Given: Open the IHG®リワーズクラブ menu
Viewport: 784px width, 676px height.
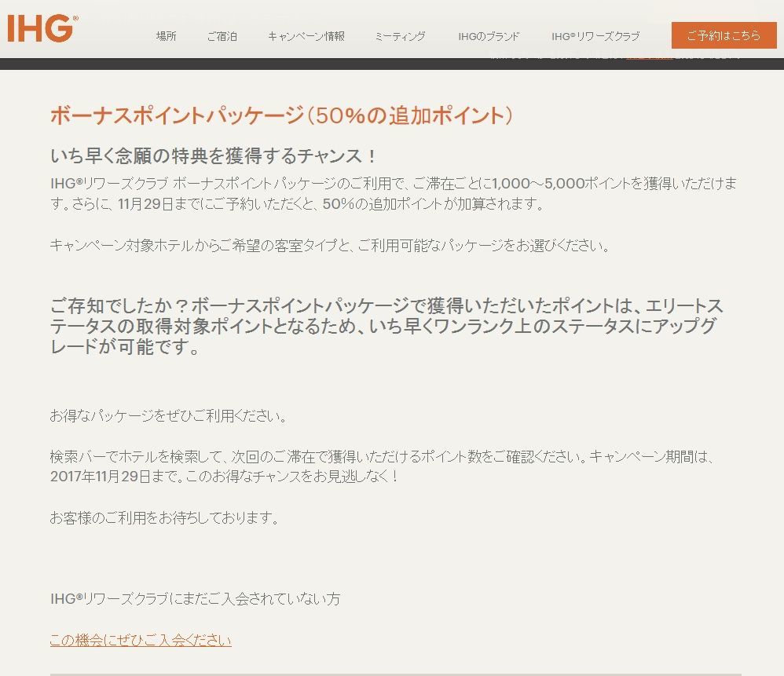Looking at the screenshot, I should pyautogui.click(x=595, y=36).
